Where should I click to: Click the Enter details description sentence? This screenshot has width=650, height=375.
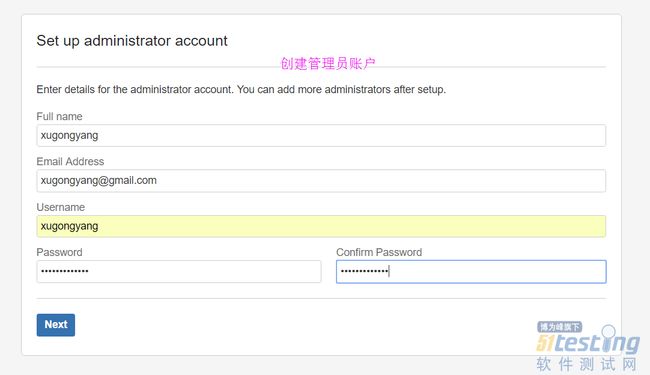pos(241,90)
